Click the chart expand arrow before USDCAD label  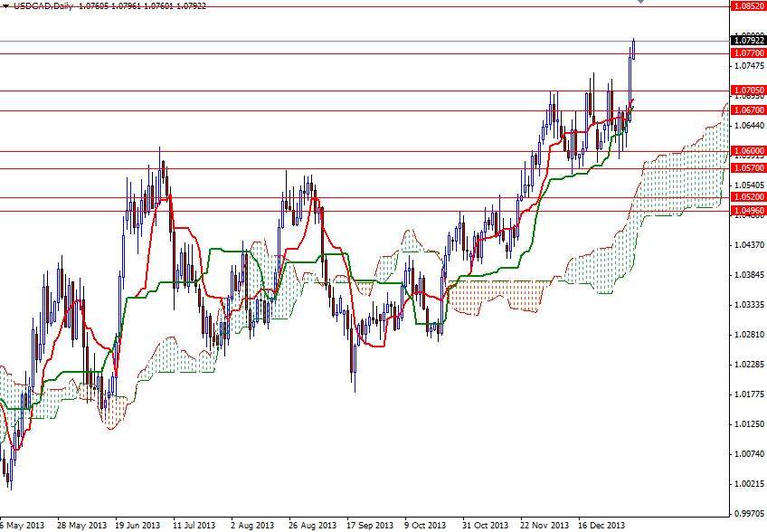(x=5, y=4)
